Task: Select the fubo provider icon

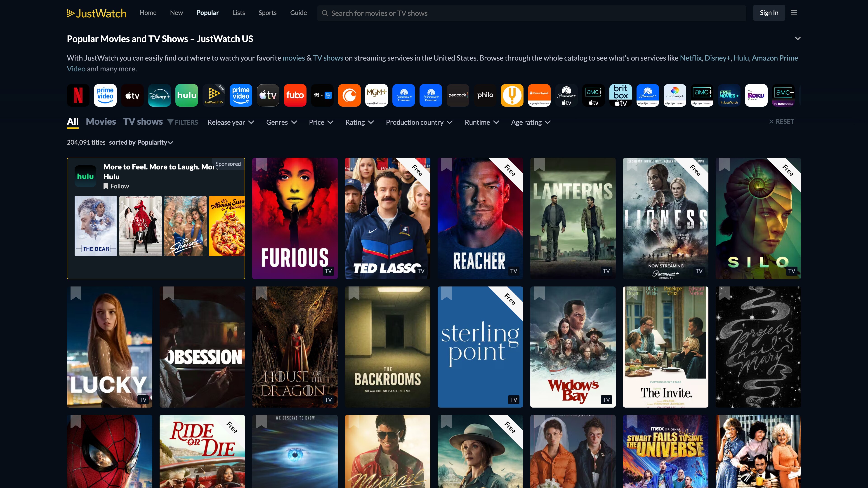Action: 295,95
